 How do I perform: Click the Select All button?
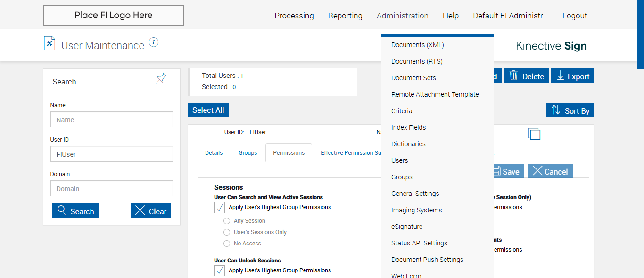[208, 110]
